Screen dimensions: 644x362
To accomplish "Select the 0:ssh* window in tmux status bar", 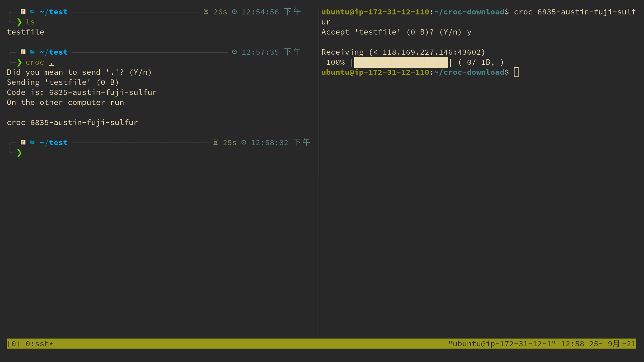I will point(39,344).
